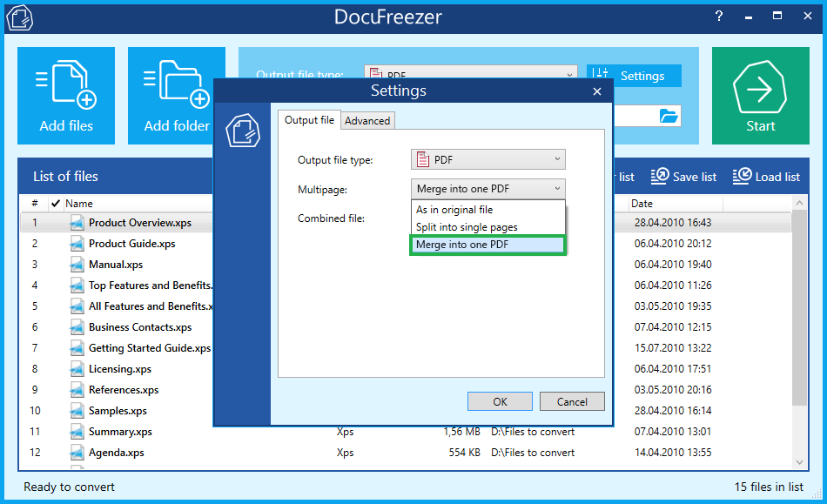Browse for destination folder using the folder icon

tap(669, 116)
